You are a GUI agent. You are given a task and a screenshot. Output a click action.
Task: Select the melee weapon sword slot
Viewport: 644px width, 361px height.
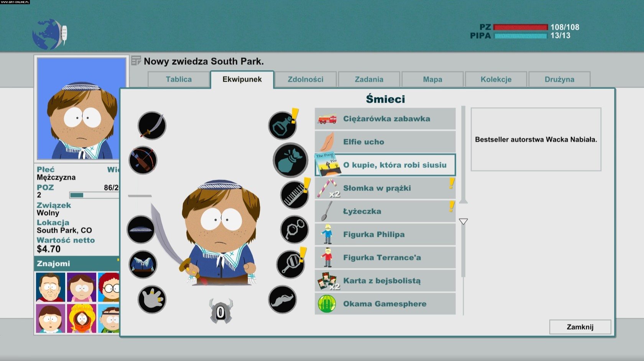pyautogui.click(x=152, y=126)
